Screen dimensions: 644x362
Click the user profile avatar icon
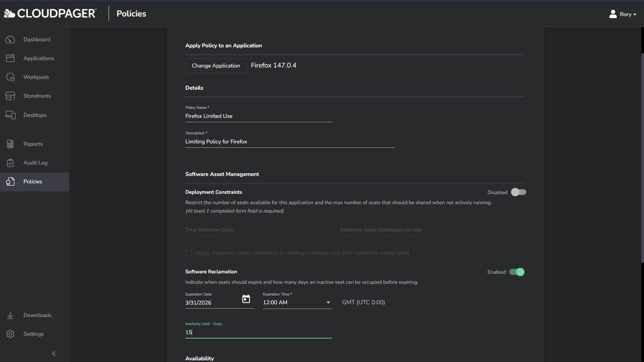click(x=613, y=14)
